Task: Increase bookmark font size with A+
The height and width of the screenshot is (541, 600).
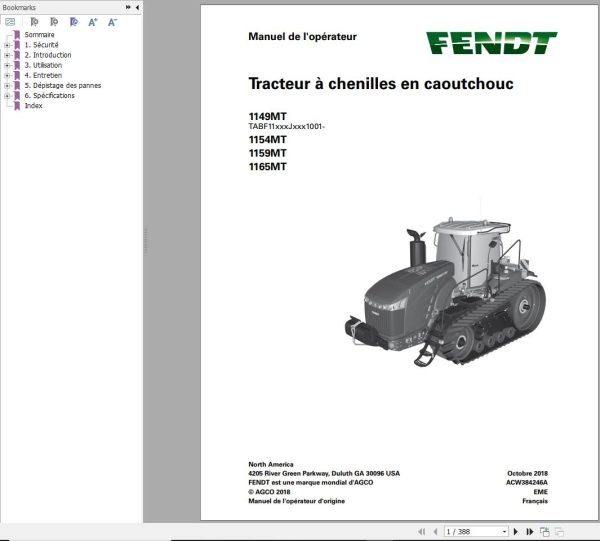Action: point(93,22)
